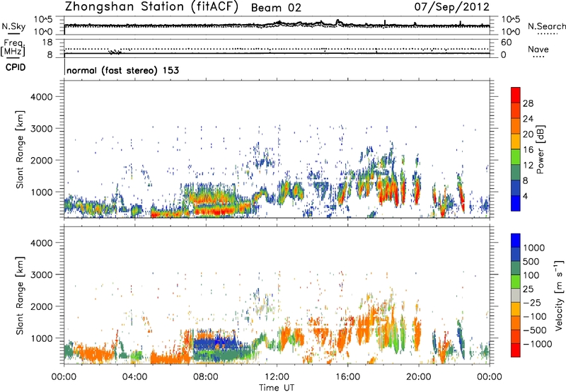Select the "4000" range tick in power panel
The width and height of the screenshot is (566, 392).
click(x=42, y=97)
